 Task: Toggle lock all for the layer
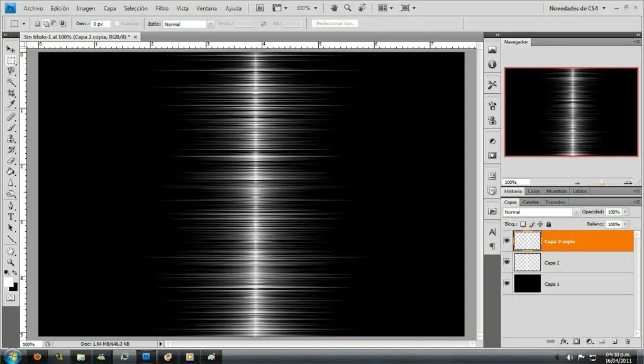(548, 224)
